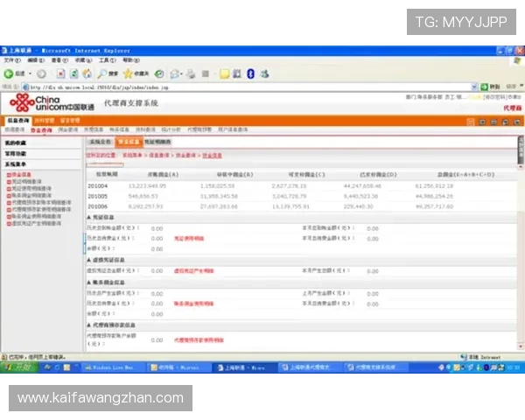
Task: Collapse the 凭证信息 section triangle
Action: pos(87,217)
